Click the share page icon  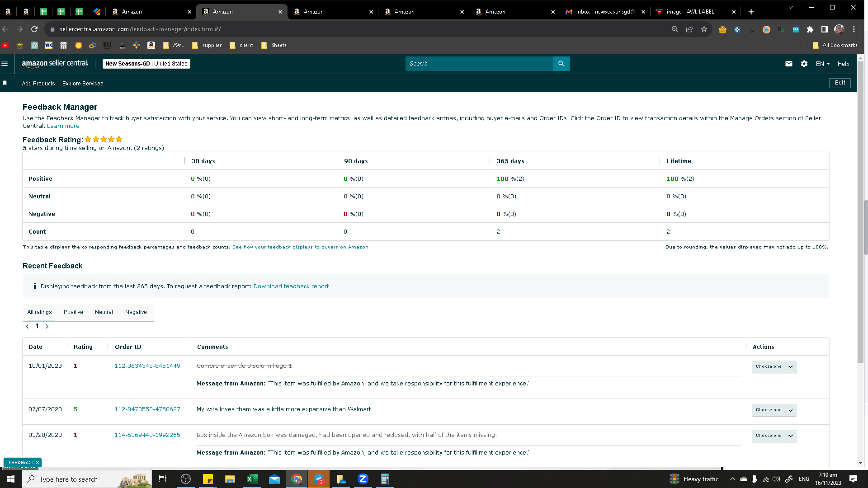689,29
